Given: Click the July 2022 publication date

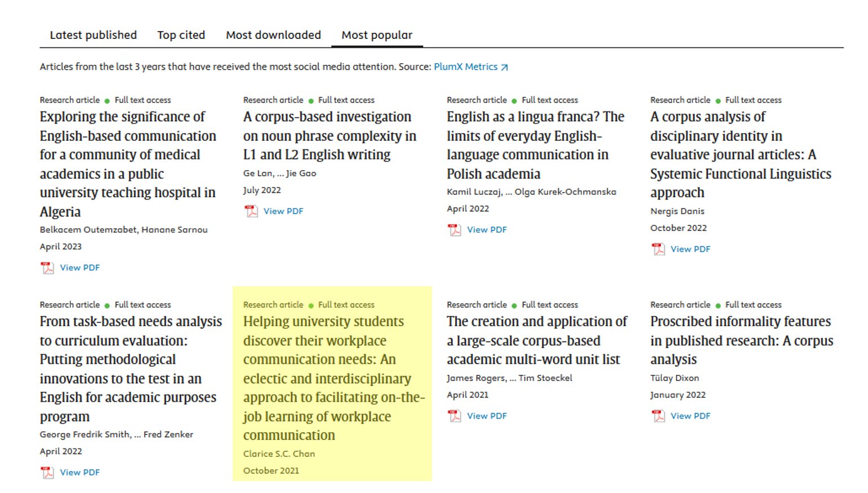Looking at the screenshot, I should [x=262, y=190].
